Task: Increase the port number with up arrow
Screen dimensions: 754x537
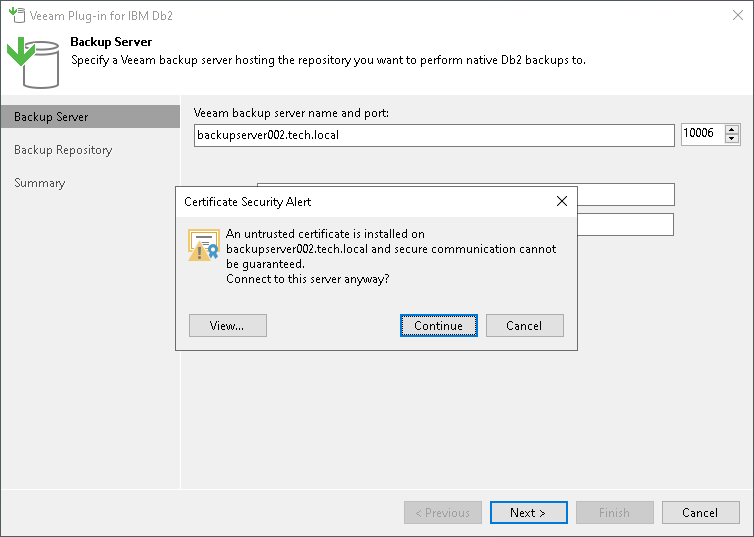Action: point(731,129)
